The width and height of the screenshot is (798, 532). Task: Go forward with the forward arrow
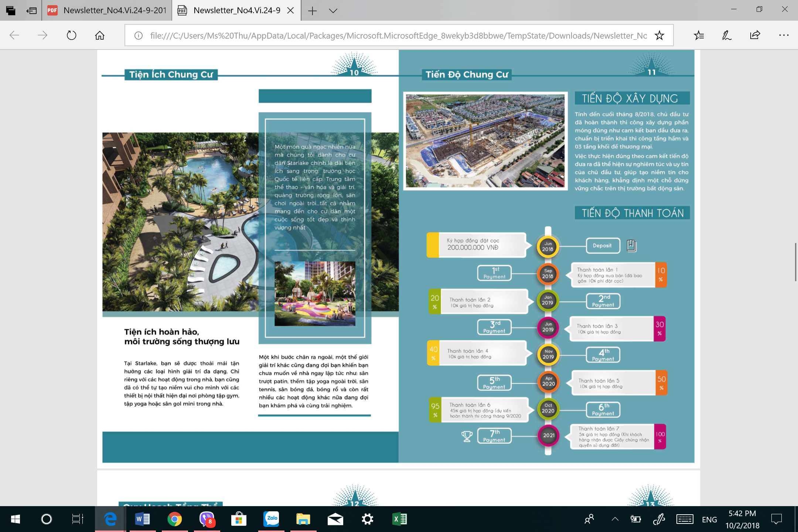[42, 35]
